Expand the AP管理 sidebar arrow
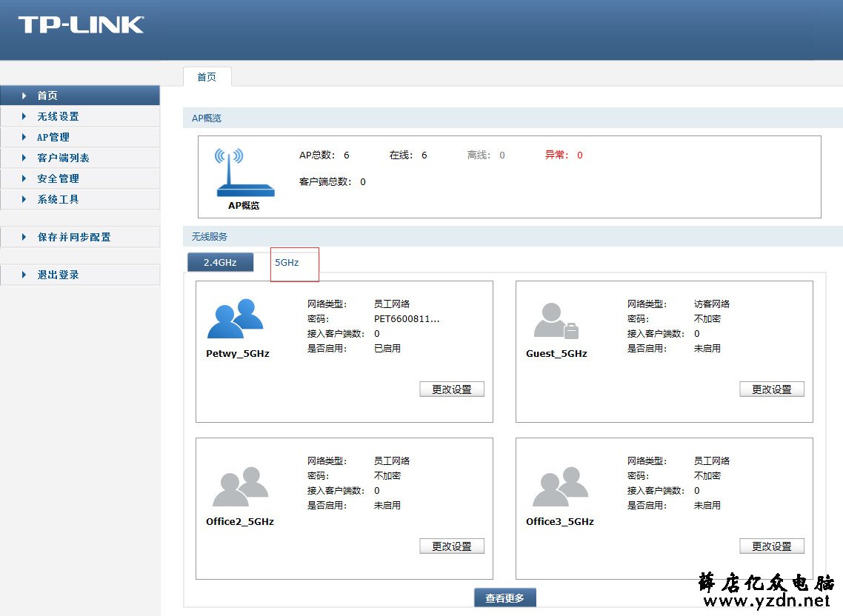 (x=24, y=137)
